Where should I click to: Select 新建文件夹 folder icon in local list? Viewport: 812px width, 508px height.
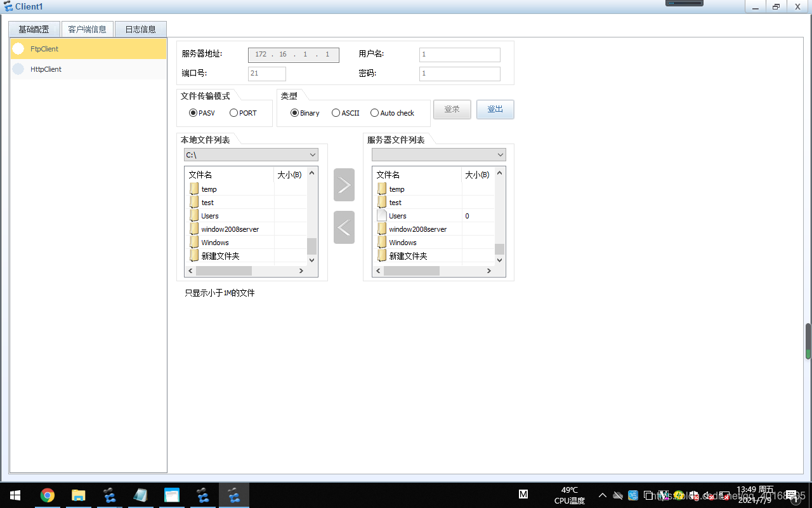(194, 255)
